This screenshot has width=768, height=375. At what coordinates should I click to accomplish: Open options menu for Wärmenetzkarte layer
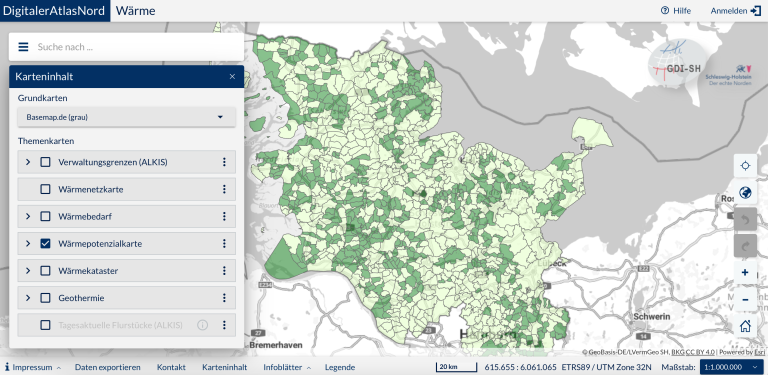click(x=224, y=189)
